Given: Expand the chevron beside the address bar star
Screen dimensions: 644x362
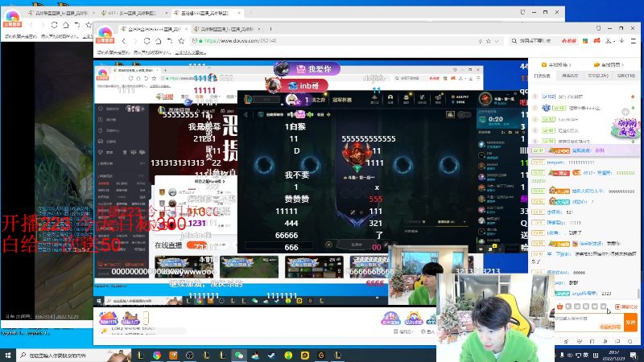Looking at the screenshot, I should (496, 41).
